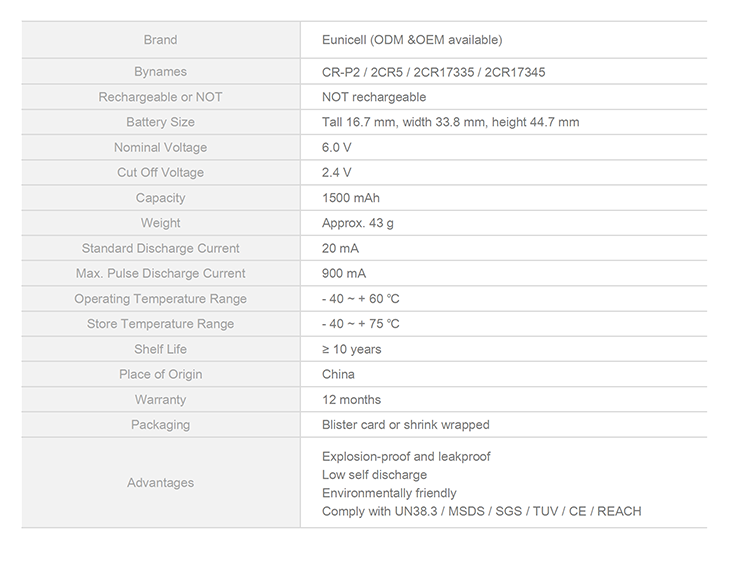
Task: Select the 900 mA pulse current value
Action: [x=343, y=273]
